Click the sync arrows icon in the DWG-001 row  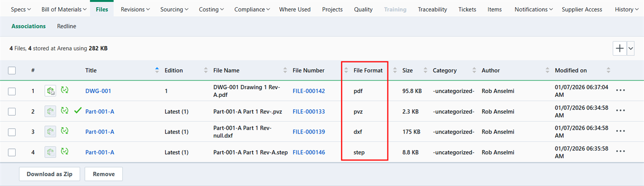[65, 90]
